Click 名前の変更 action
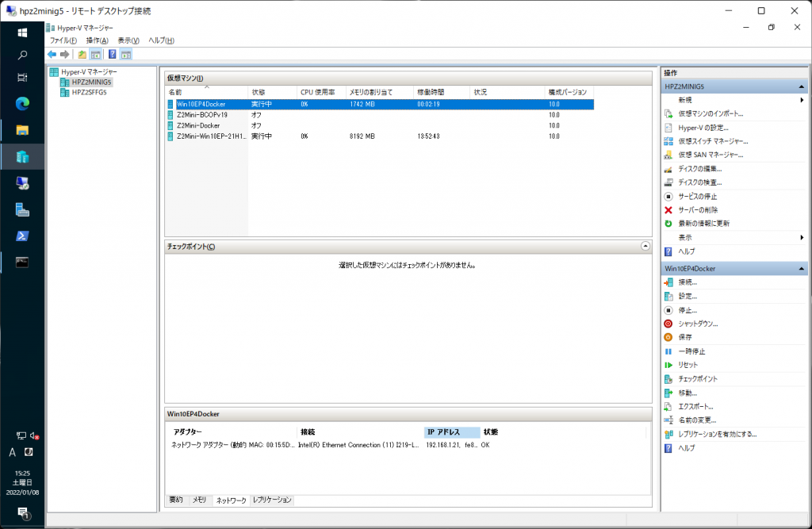The height and width of the screenshot is (529, 812). (697, 420)
